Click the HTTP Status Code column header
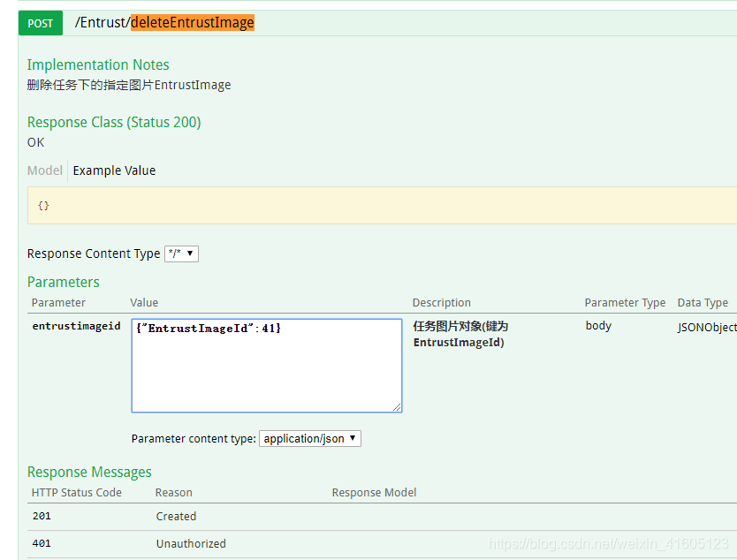Screen dimensions: 737x560 [x=77, y=492]
